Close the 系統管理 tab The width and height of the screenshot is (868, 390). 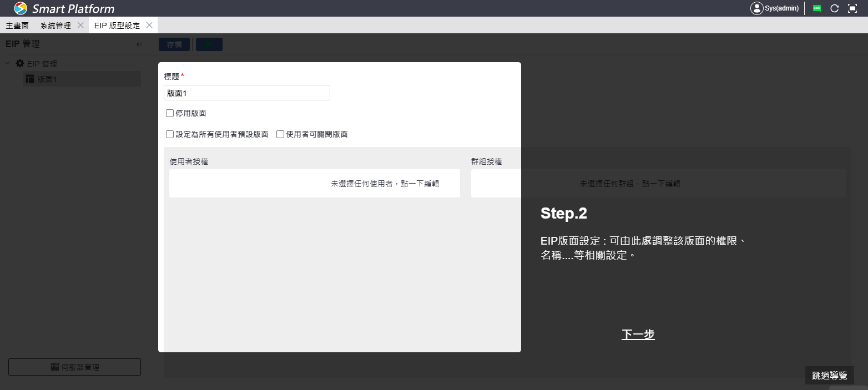click(x=80, y=26)
